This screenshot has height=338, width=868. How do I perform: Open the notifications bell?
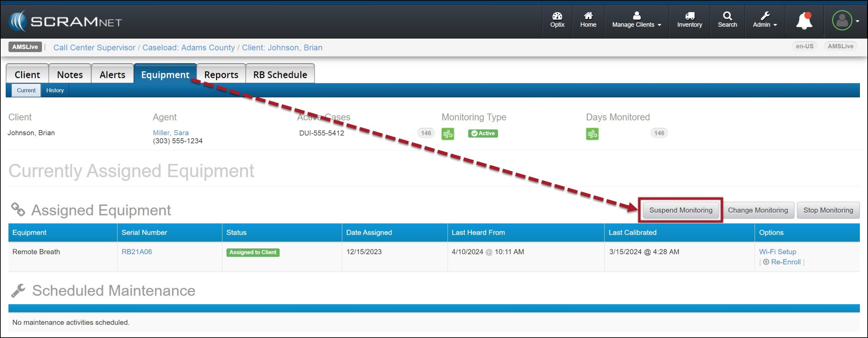coord(804,21)
